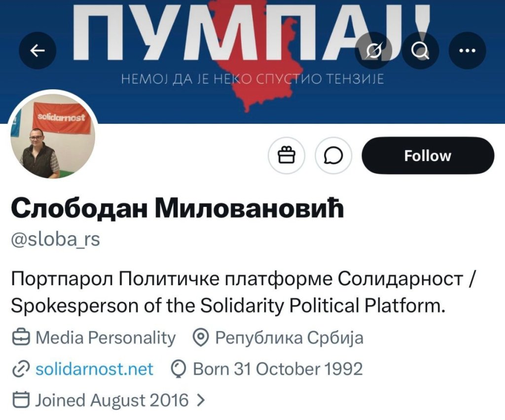This screenshot has width=505, height=420.
Task: Open the three-dot more options menu
Action: 467,50
